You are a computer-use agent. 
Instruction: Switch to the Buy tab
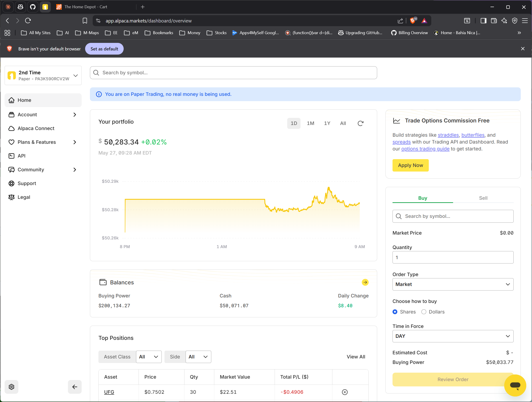[423, 198]
